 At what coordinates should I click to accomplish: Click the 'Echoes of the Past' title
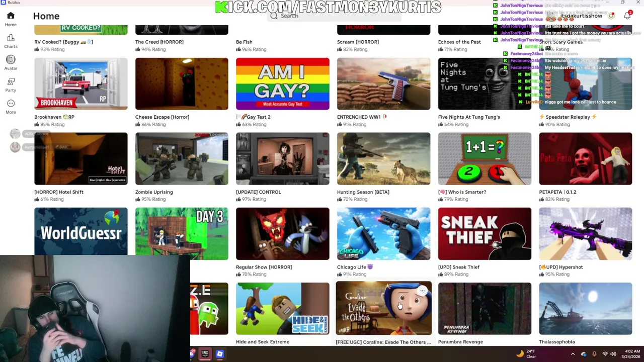[459, 42]
